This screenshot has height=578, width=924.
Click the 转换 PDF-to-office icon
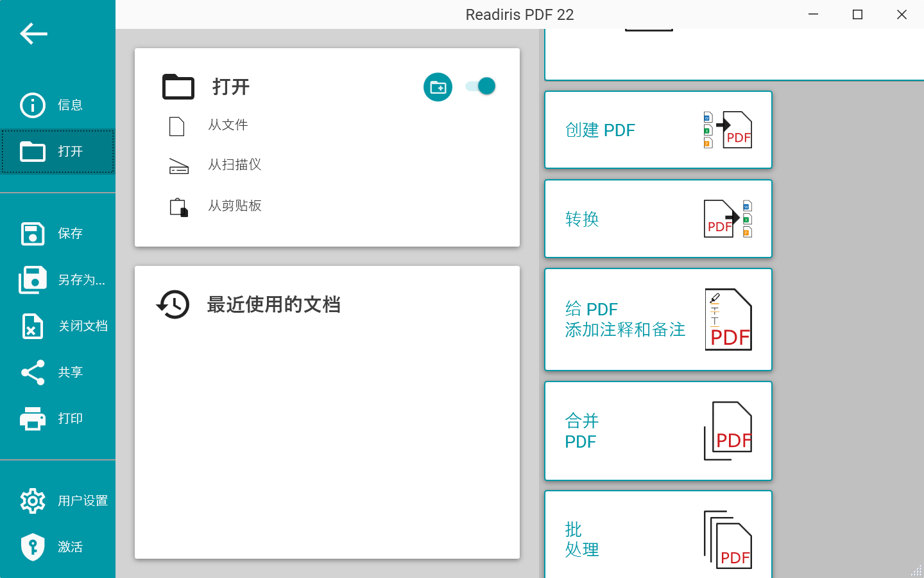pos(728,218)
